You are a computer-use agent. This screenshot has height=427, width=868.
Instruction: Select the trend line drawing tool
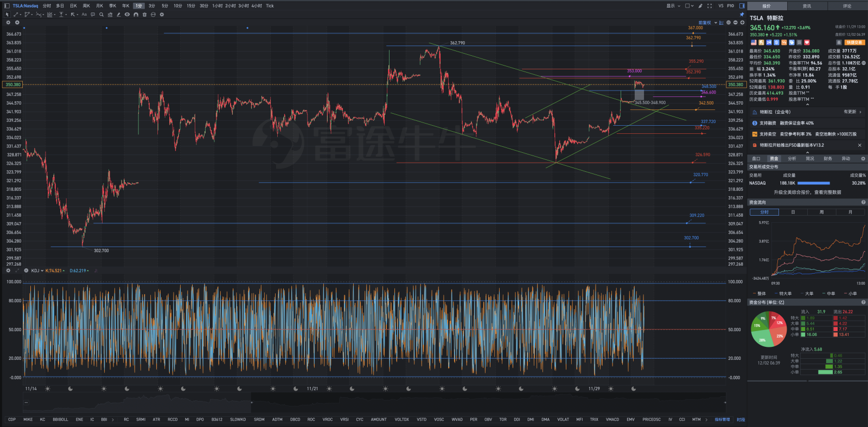(x=16, y=15)
